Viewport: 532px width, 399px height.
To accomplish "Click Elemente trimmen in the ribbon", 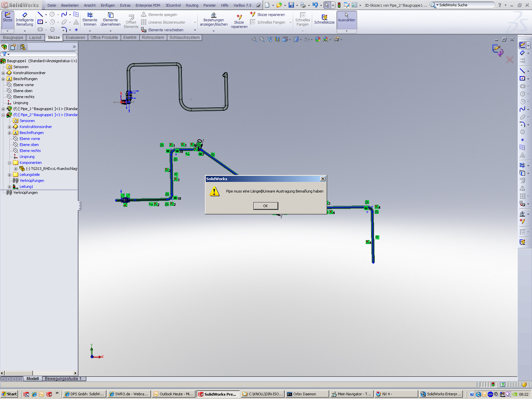I will click(x=90, y=19).
